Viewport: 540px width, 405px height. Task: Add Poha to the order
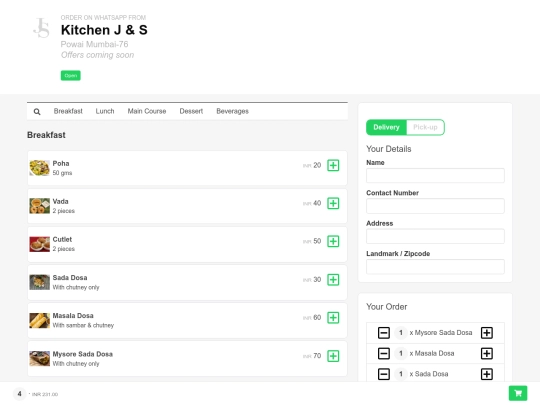point(333,165)
